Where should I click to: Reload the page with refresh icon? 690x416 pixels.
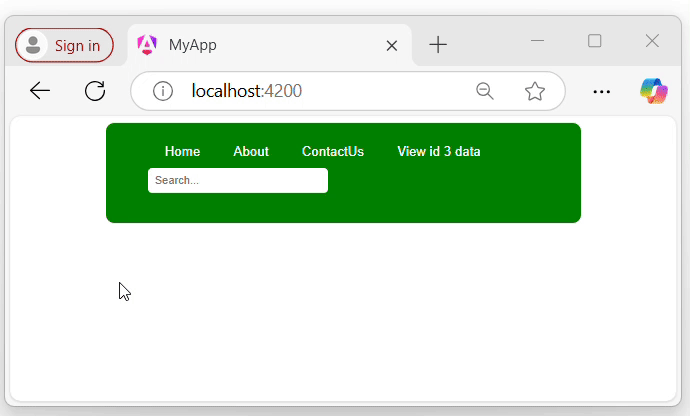(x=95, y=91)
